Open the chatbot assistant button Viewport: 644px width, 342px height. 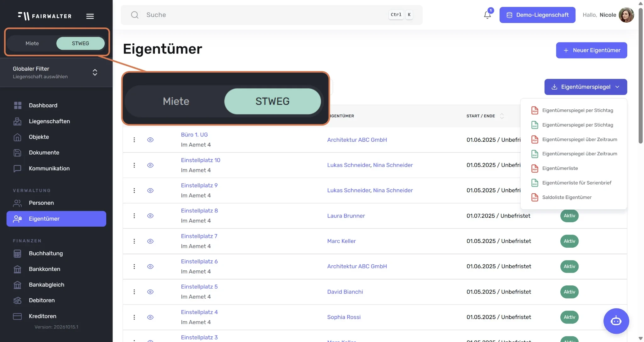tap(616, 321)
